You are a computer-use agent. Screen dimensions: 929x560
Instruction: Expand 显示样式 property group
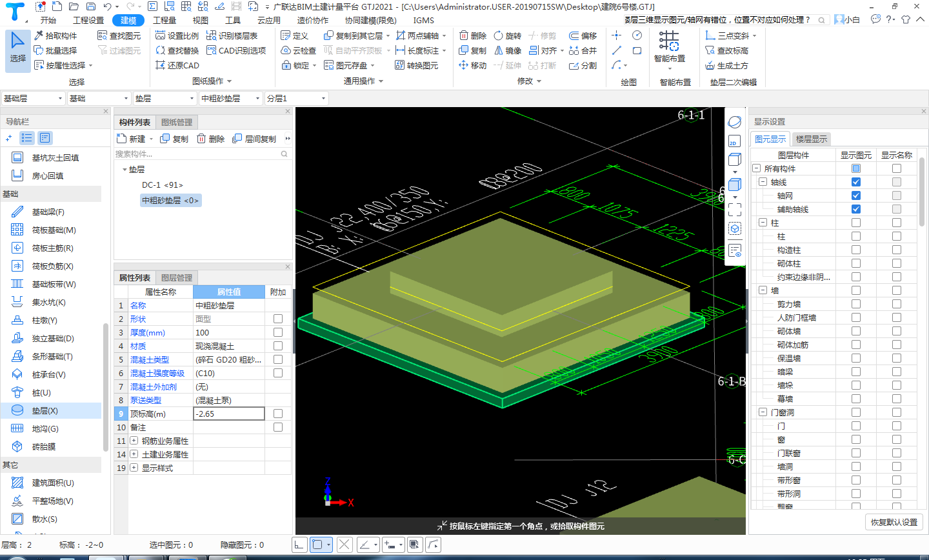[134, 468]
